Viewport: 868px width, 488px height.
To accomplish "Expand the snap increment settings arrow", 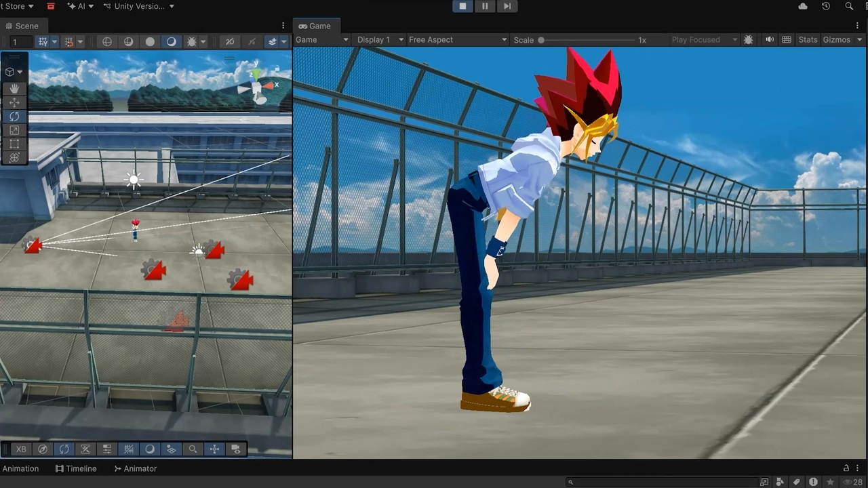I will (x=80, y=41).
